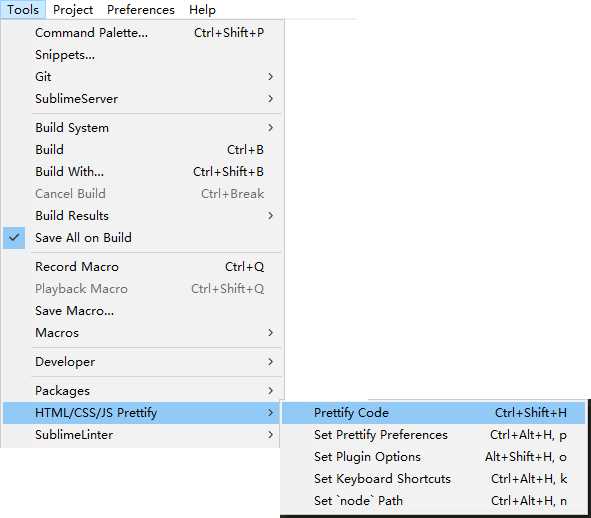The image size is (591, 518).
Task: Expand the Git submenu
Action: pos(141,77)
